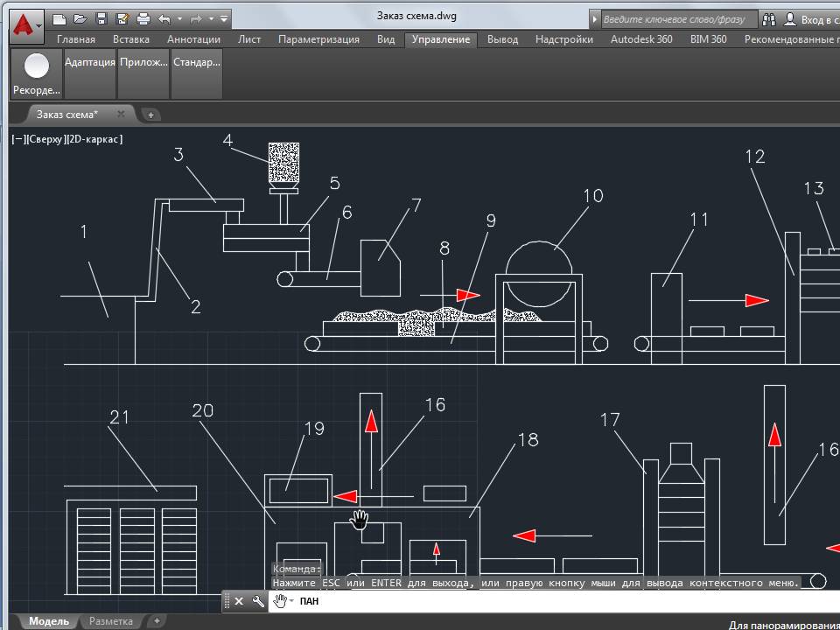Screen dimensions: 840x630
Task: Click the Рекордер action recorder button
Action: tap(37, 73)
